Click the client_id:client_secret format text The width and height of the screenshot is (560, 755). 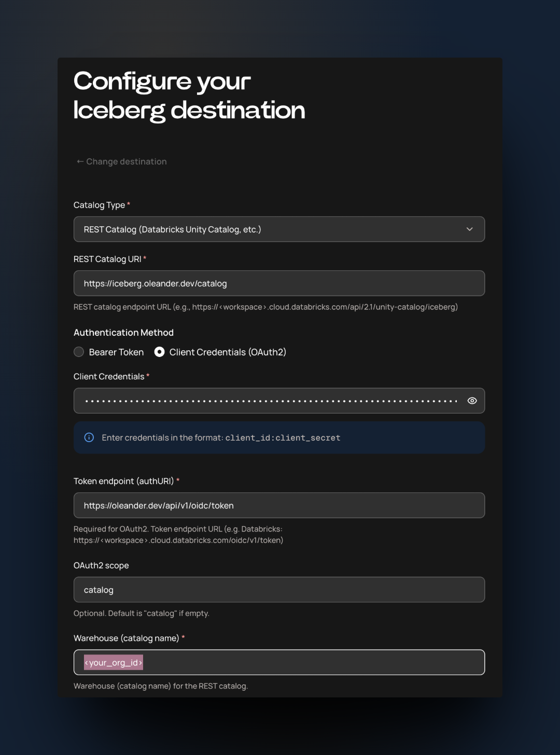(x=283, y=438)
